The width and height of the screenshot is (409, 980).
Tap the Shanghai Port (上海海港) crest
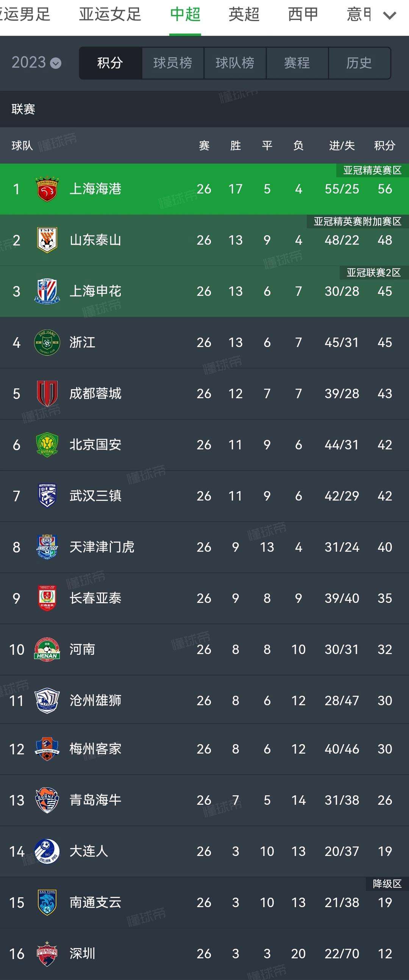coord(47,189)
